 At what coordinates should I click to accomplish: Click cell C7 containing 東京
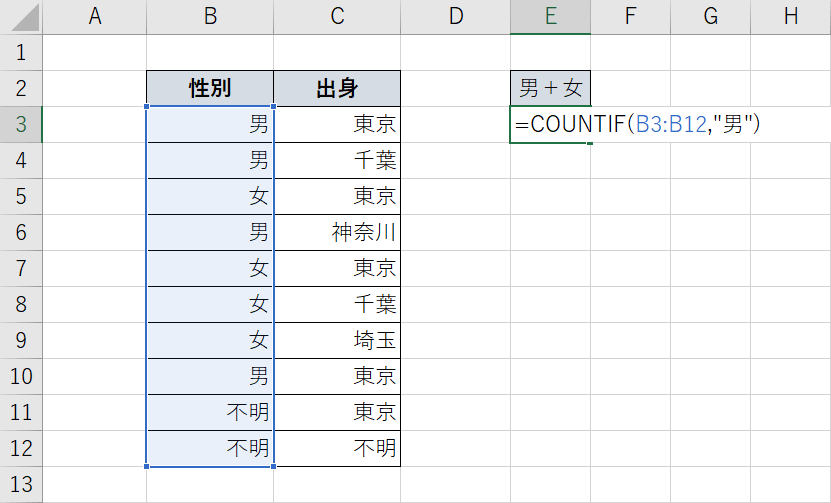[337, 269]
